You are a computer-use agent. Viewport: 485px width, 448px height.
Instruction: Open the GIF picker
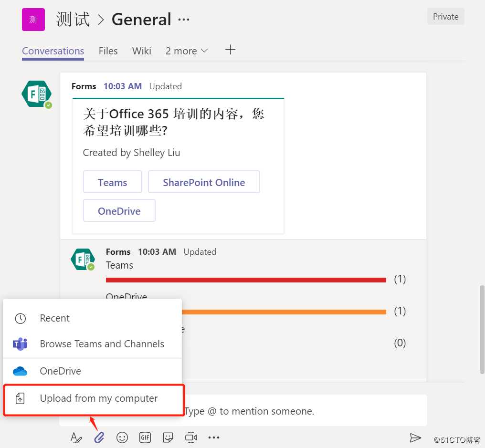pyautogui.click(x=145, y=438)
